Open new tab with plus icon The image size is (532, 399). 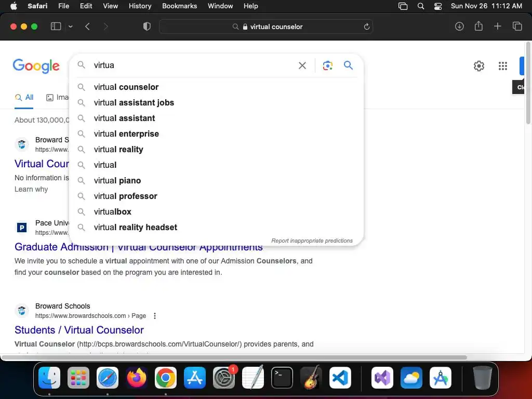point(497,26)
